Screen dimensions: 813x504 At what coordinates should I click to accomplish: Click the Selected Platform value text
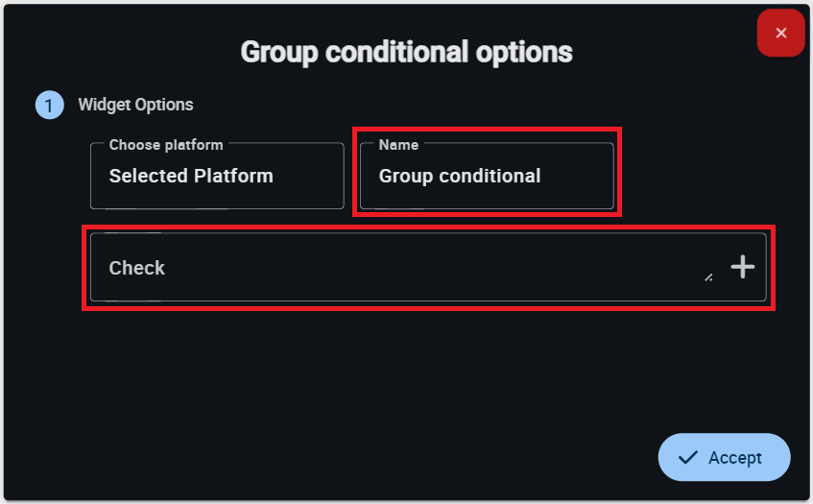pos(191,176)
